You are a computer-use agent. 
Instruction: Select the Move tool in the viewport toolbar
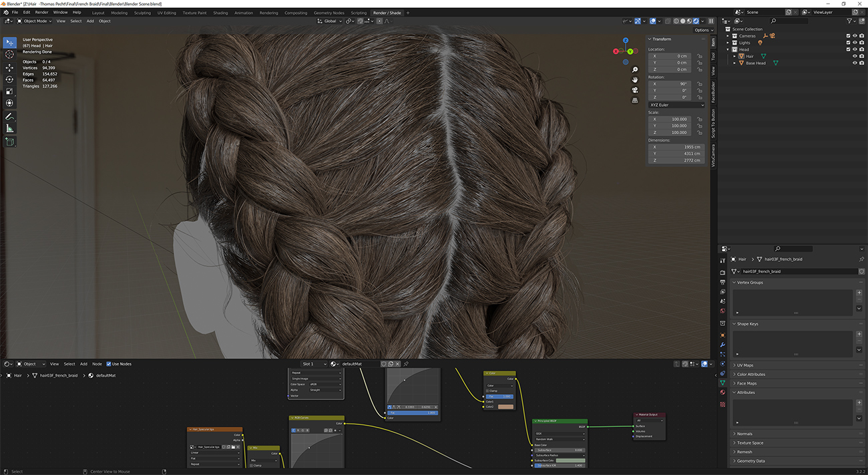click(9, 67)
